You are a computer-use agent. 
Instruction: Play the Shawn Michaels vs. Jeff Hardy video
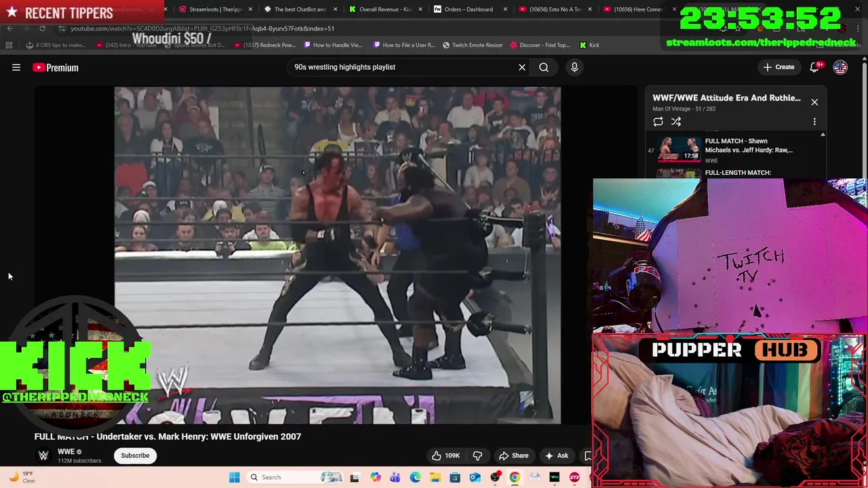(736, 149)
